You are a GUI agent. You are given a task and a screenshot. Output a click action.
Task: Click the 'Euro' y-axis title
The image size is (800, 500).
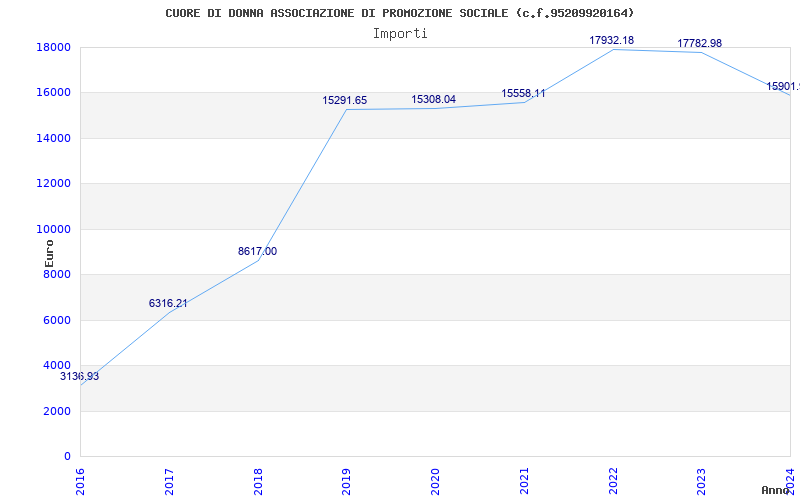tap(49, 254)
